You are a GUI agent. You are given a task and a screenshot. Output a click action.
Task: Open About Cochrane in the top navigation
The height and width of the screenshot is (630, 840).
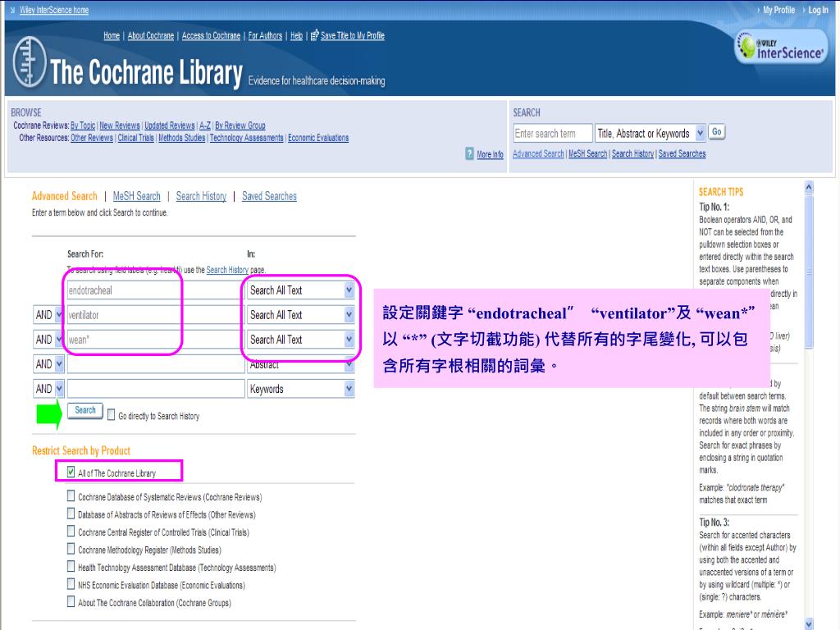pyautogui.click(x=151, y=35)
